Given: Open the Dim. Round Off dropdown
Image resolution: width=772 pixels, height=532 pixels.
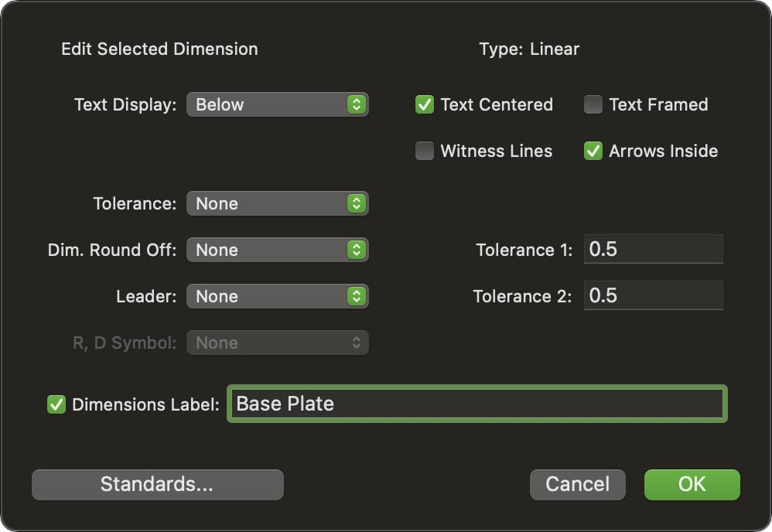Looking at the screenshot, I should coord(277,250).
